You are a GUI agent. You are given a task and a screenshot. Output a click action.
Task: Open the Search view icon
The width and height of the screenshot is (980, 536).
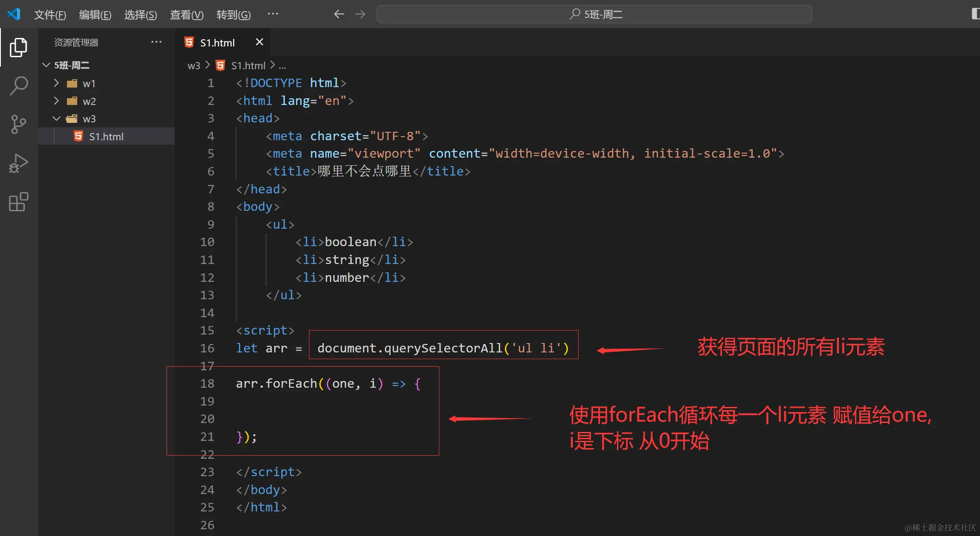click(18, 85)
